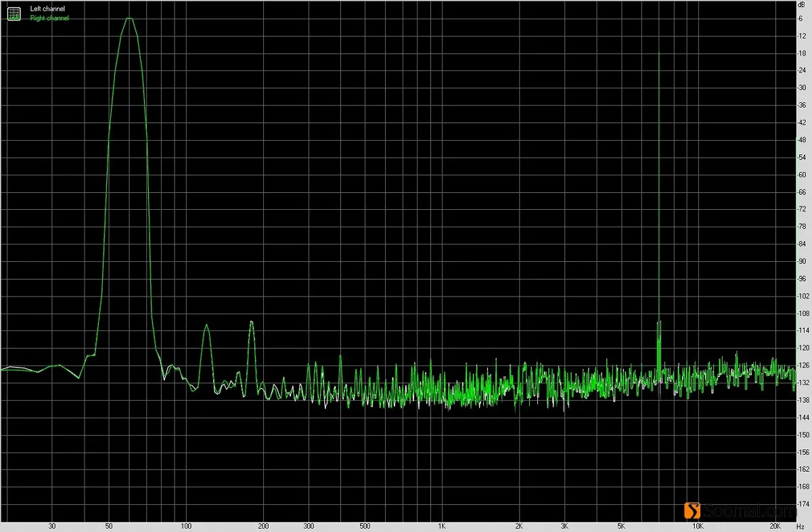Select the "Right channel" legend label
Screen dimensions: 812x532
(x=49, y=18)
